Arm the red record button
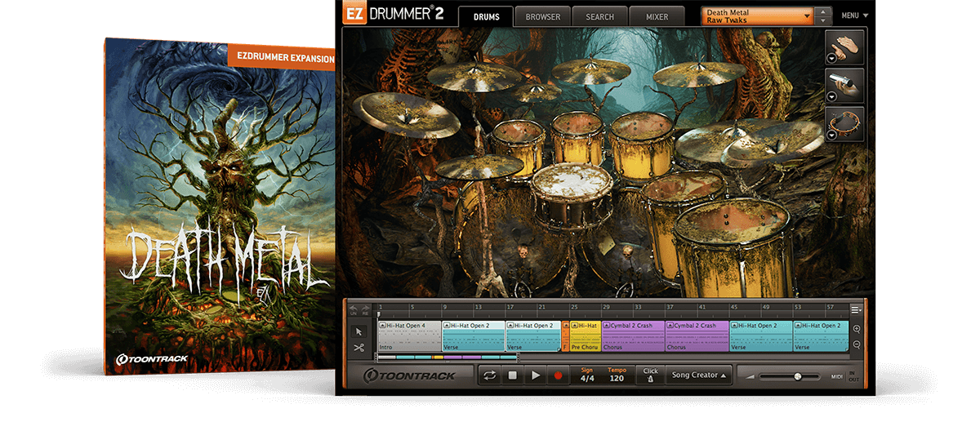The height and width of the screenshot is (422, 980). [x=559, y=375]
